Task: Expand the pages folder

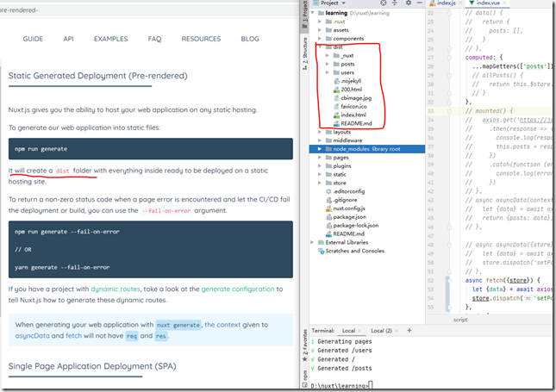Action: pos(320,158)
